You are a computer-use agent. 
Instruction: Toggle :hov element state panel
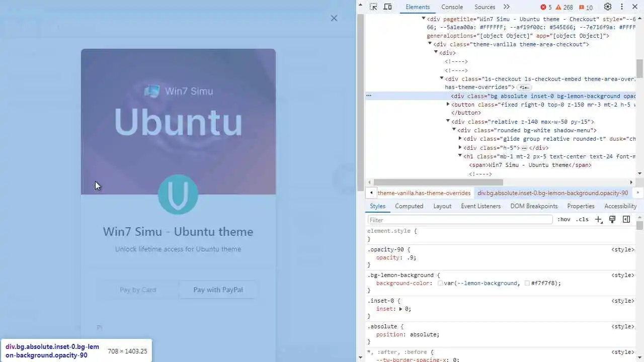[564, 220]
